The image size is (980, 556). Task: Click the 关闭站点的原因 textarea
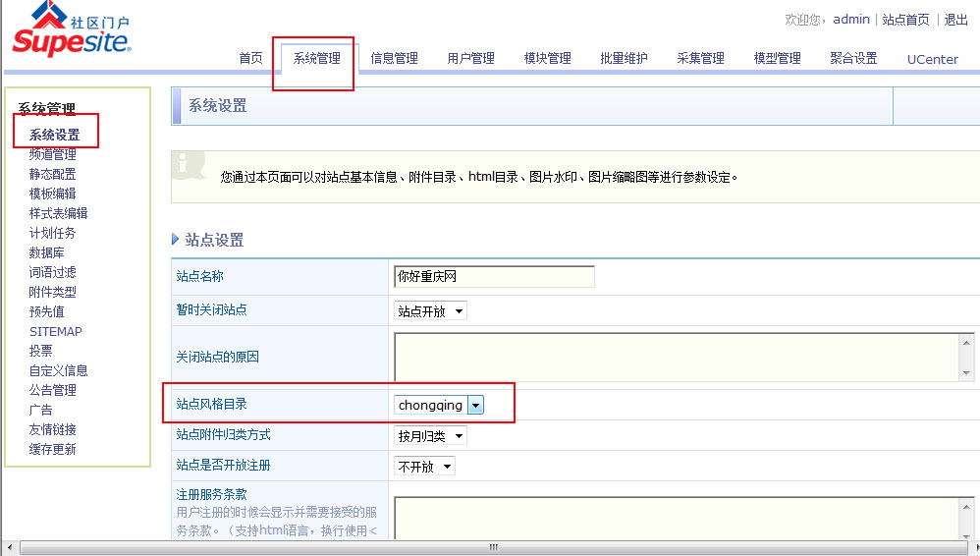point(677,357)
